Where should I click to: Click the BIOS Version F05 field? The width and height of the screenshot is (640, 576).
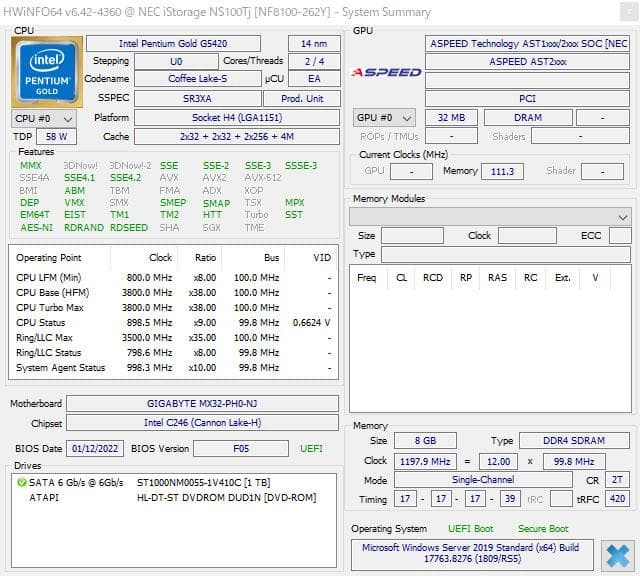pyautogui.click(x=241, y=448)
